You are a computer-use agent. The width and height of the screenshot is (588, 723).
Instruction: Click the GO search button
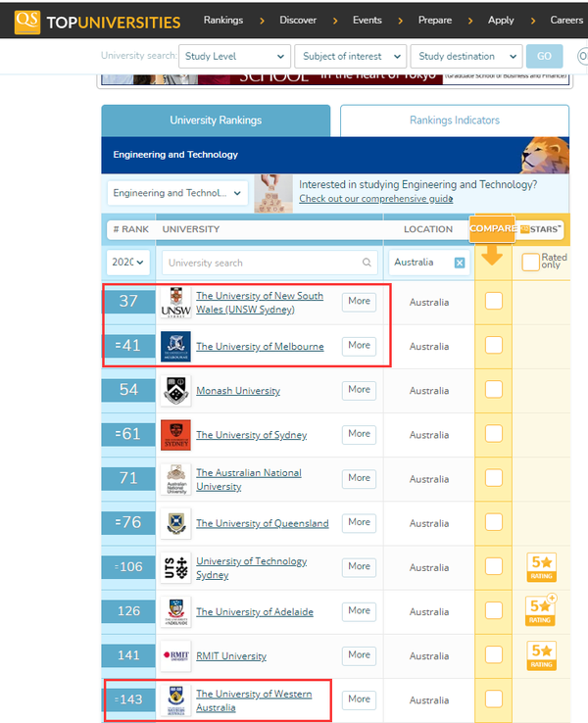coord(544,56)
